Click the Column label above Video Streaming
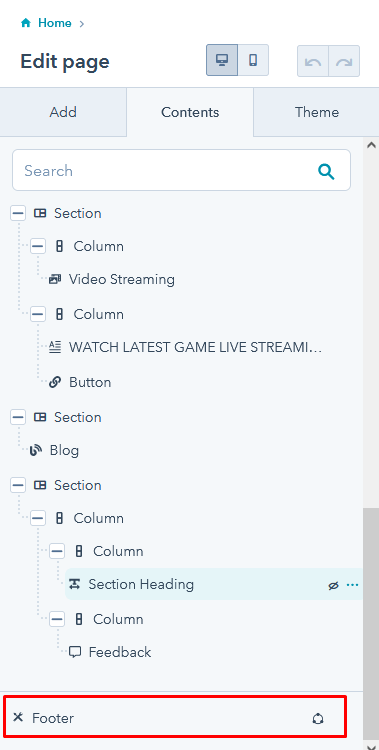The width and height of the screenshot is (379, 750). 99,247
